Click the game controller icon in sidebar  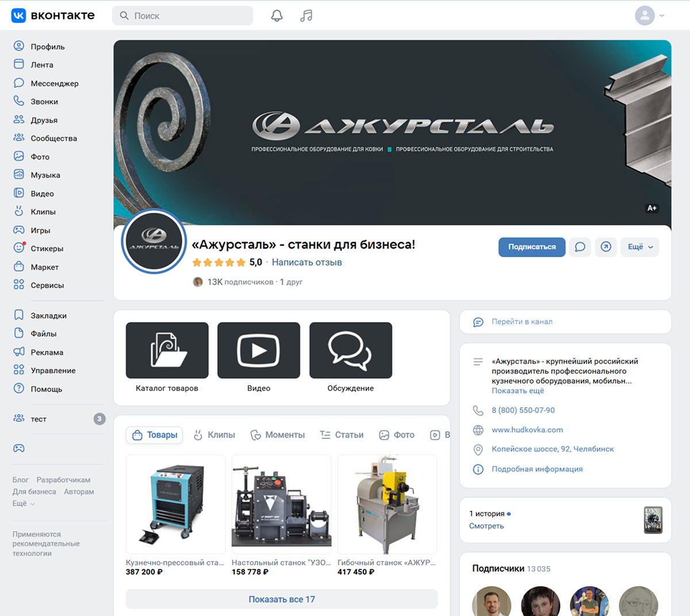tap(19, 448)
